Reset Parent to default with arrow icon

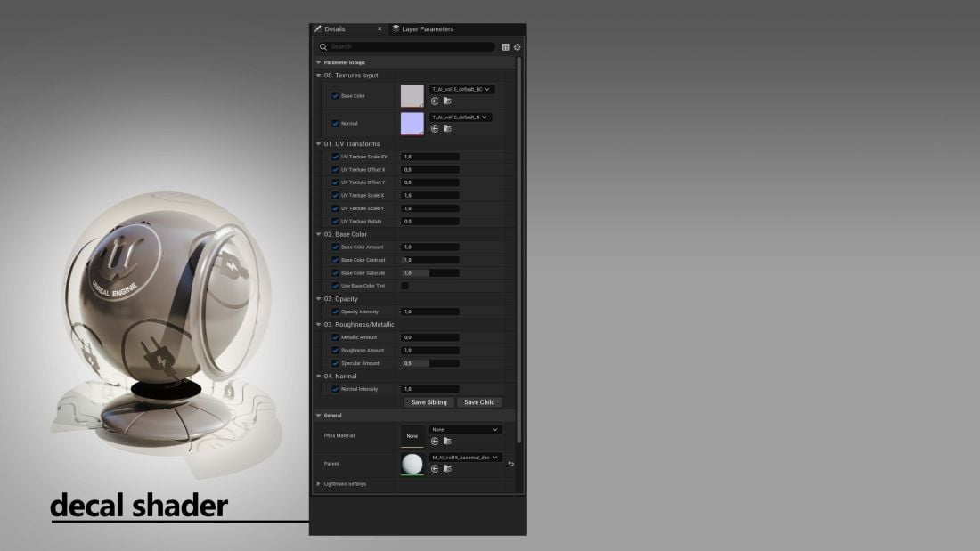point(511,464)
